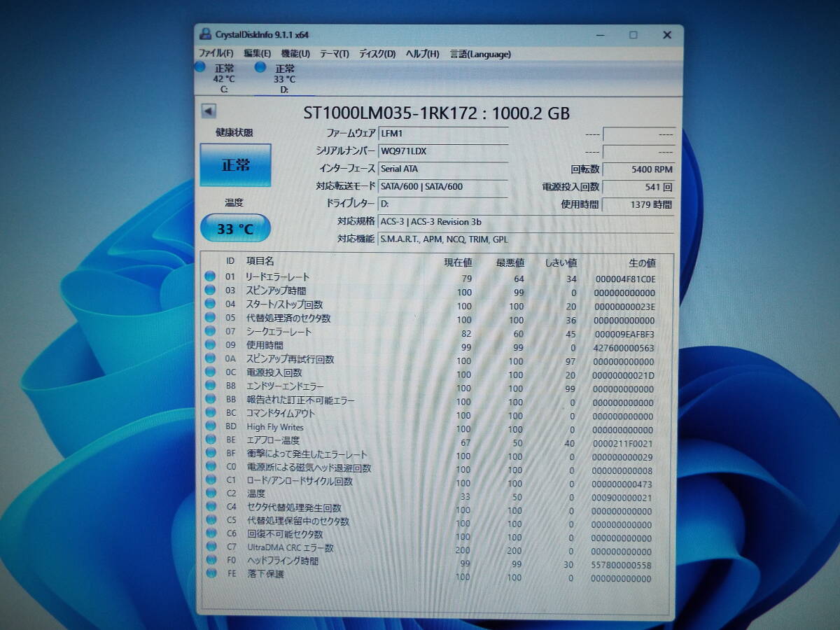Image resolution: width=840 pixels, height=630 pixels.
Task: Click status circle for ID BC コマンドタイムアウト
Action: pos(209,413)
